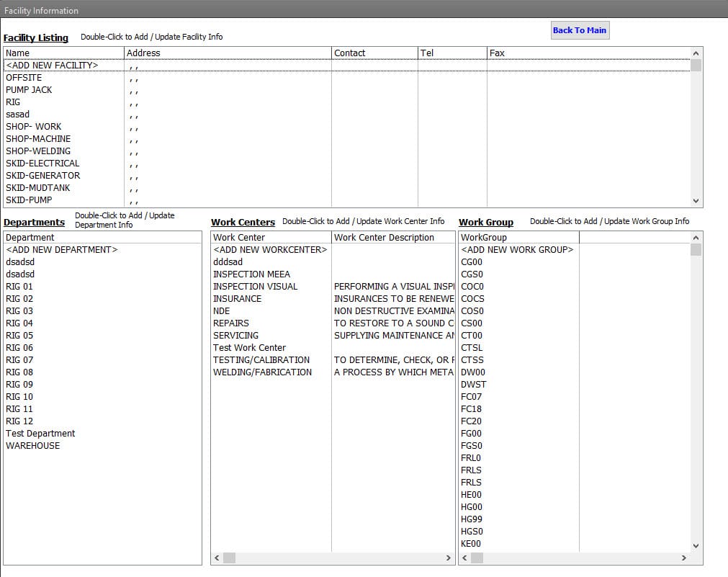This screenshot has width=728, height=577.
Task: Select the NDE work center
Action: click(333, 311)
